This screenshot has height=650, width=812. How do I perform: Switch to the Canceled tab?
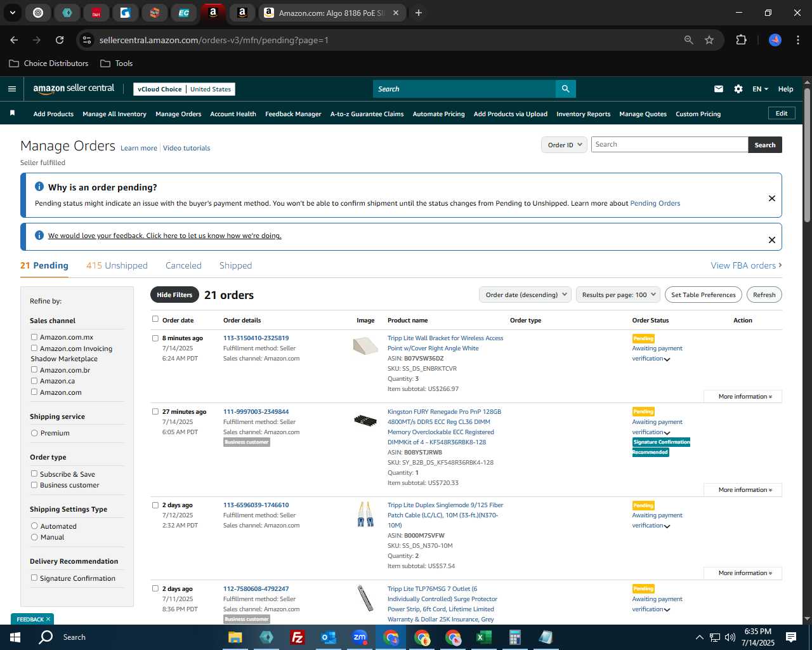(183, 265)
